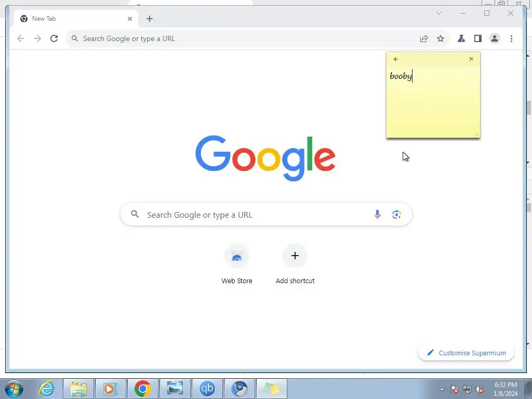Image resolution: width=532 pixels, height=399 pixels.
Task: Bookmark this tab with the star icon
Action: click(x=441, y=38)
